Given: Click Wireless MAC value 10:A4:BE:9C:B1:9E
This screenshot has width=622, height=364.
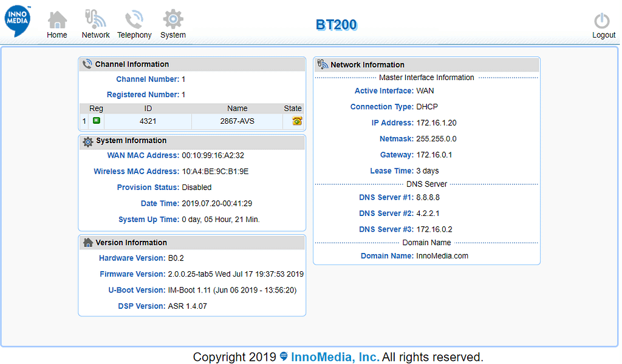Looking at the screenshot, I should coord(215,172).
